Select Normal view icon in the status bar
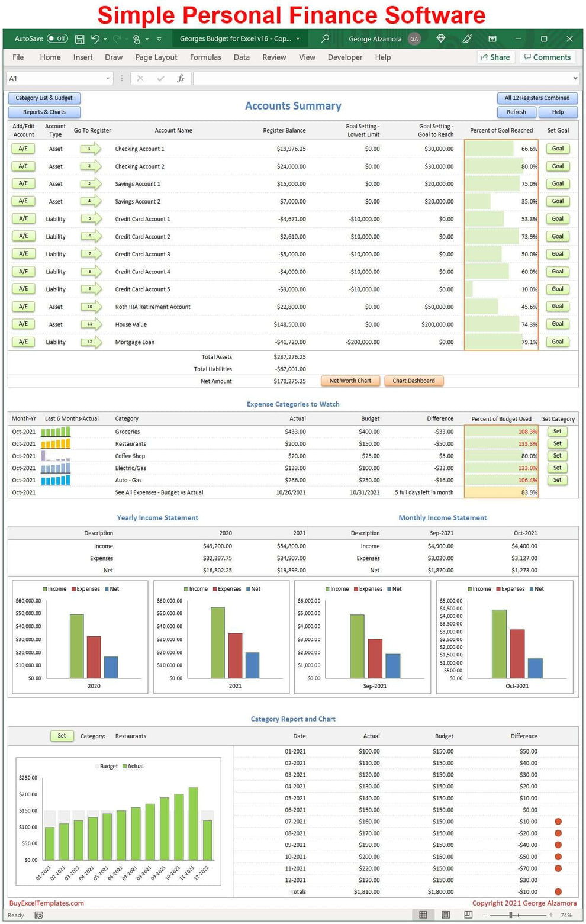 tap(423, 915)
